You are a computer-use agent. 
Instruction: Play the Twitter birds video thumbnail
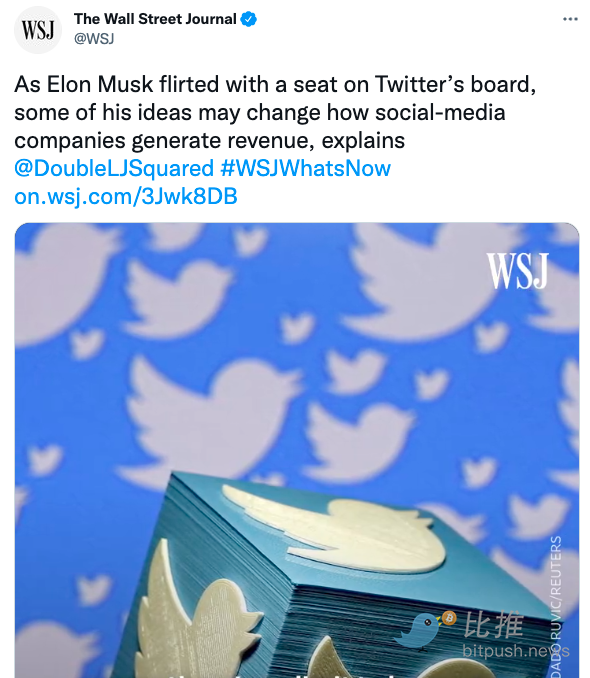[x=297, y=450]
